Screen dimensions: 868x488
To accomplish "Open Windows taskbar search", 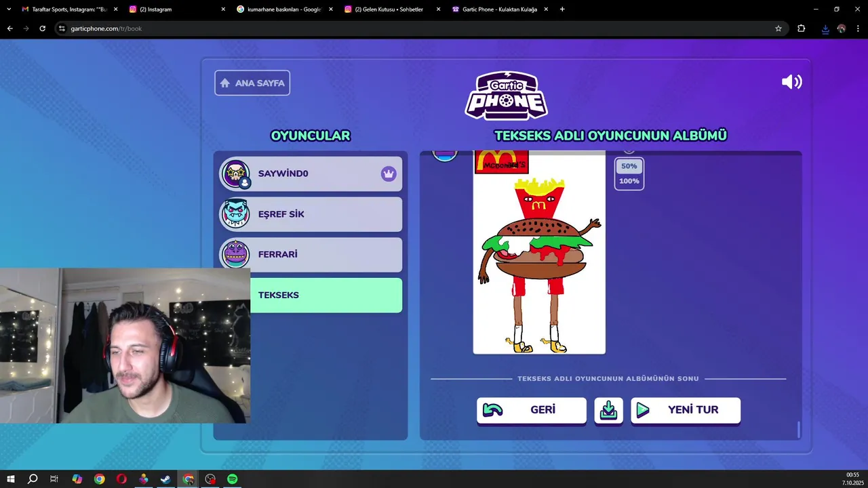I will tap(33, 479).
